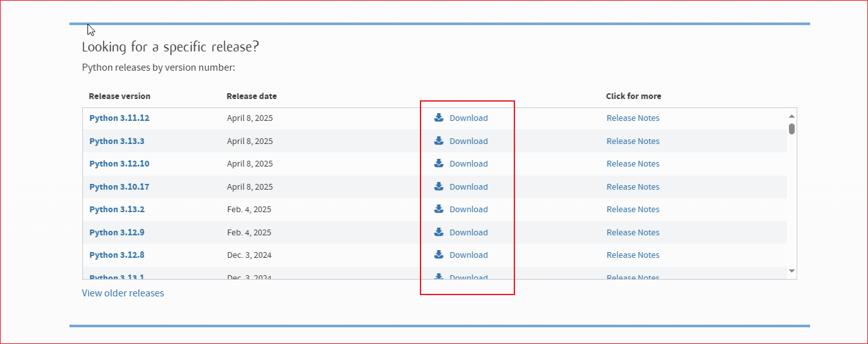View Release Notes for Python 3.12.9
Viewport: 868px width, 344px height.
pyautogui.click(x=633, y=233)
